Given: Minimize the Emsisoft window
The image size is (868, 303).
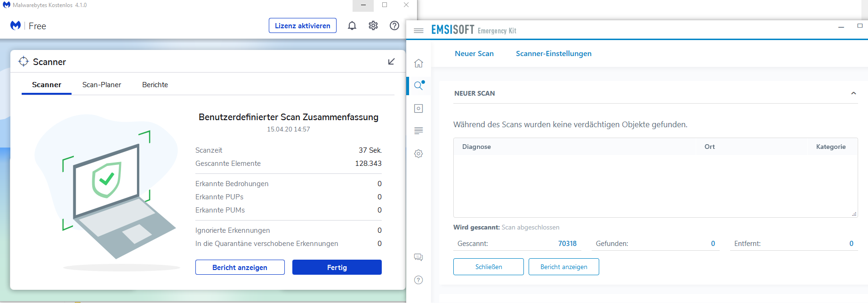Looking at the screenshot, I should pos(841,27).
